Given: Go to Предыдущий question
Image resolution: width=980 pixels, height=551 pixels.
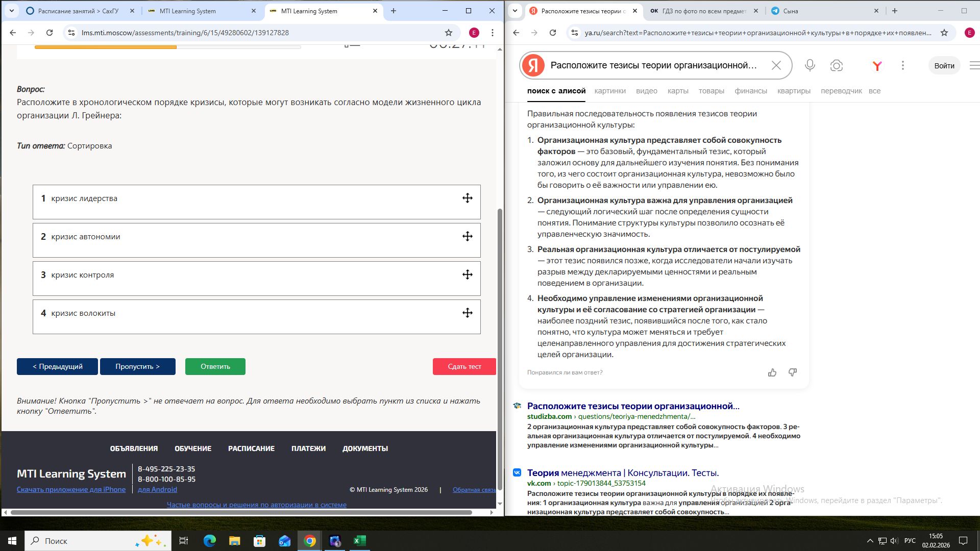Looking at the screenshot, I should [57, 366].
